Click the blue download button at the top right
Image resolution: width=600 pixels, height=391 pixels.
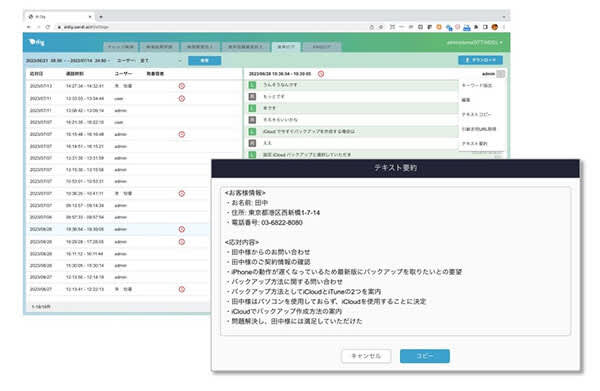coord(481,60)
